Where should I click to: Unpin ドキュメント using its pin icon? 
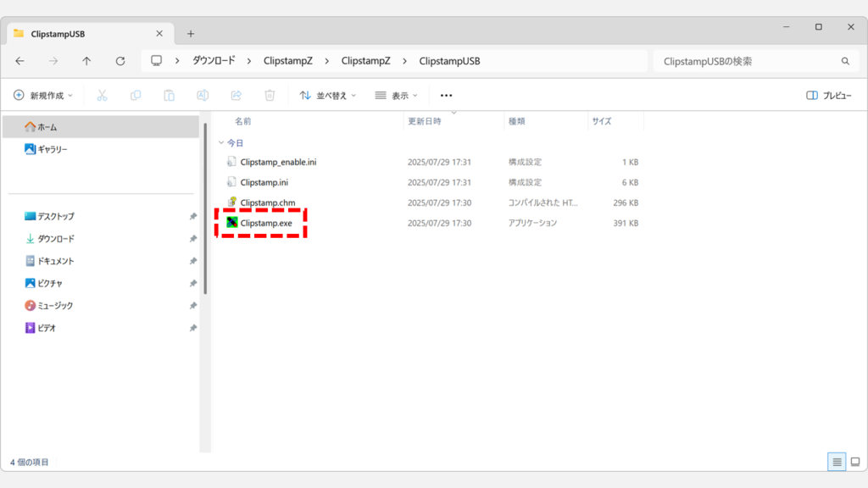192,261
